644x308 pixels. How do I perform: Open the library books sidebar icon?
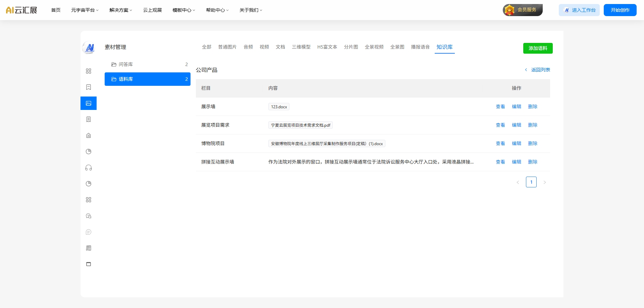[89, 248]
